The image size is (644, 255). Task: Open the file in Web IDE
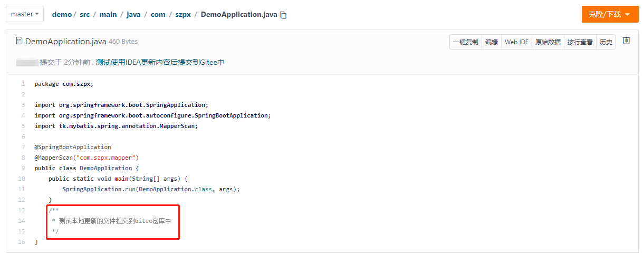(516, 42)
